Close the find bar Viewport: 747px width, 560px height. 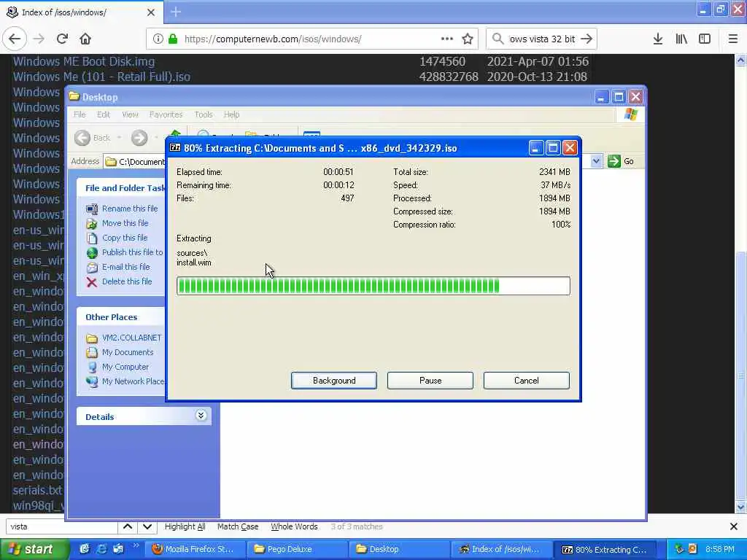[734, 526]
